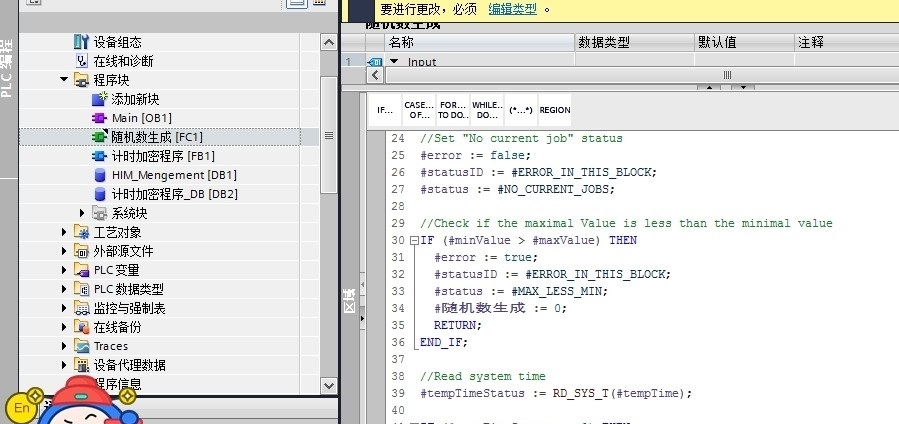Click line 27 #NO_CURRENT_JOBS assignment
Image resolution: width=899 pixels, height=424 pixels.
[517, 190]
